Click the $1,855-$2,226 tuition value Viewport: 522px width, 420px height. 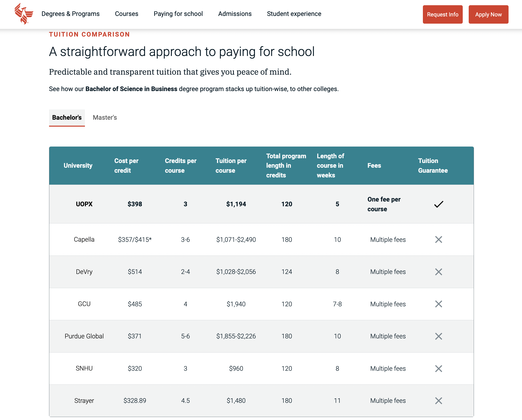click(236, 336)
